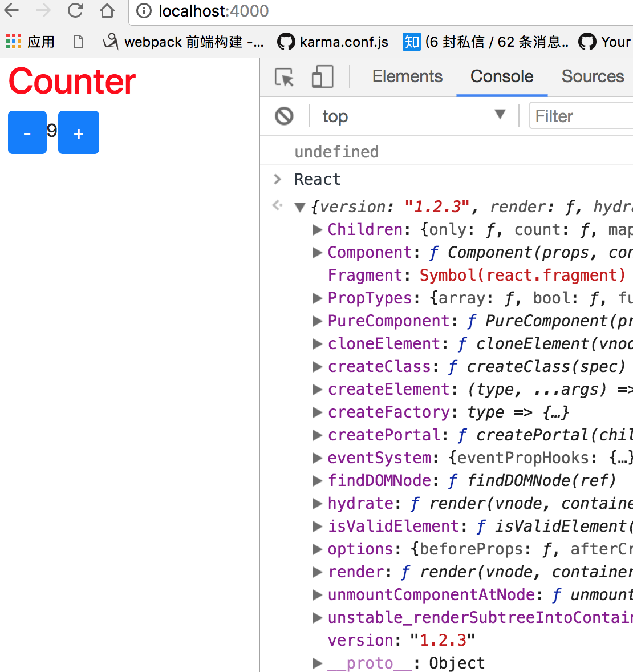Open the Zhihu private messages bookmark icon
This screenshot has width=633, height=672.
[412, 41]
